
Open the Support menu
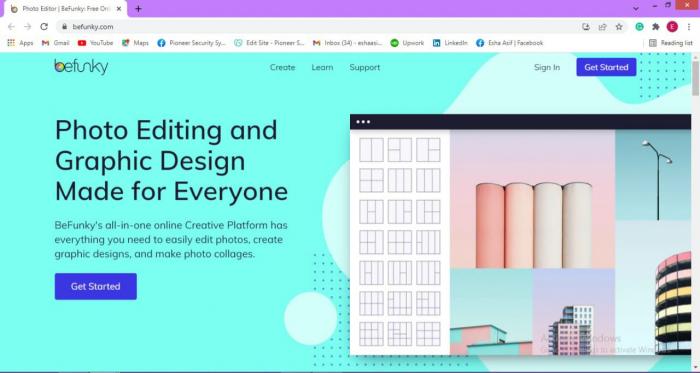(x=365, y=67)
